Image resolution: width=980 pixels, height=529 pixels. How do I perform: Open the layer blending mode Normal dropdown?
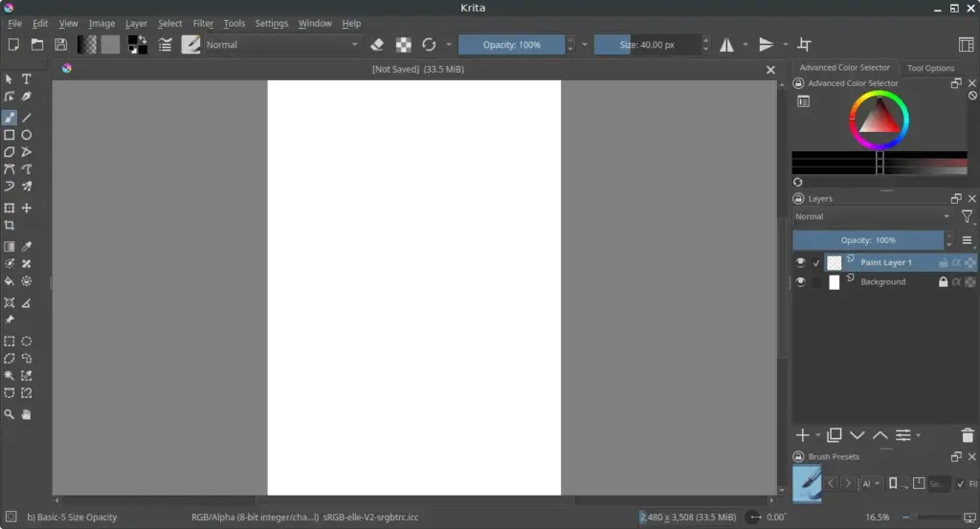coord(873,217)
